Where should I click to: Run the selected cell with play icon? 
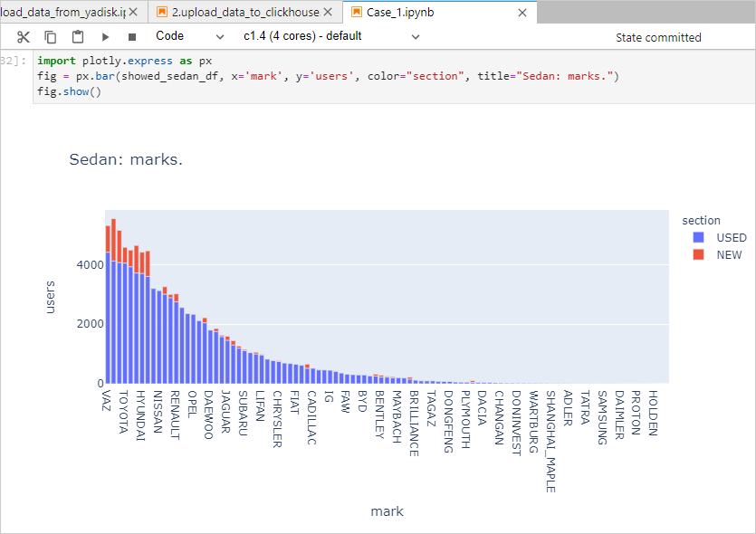(x=105, y=37)
